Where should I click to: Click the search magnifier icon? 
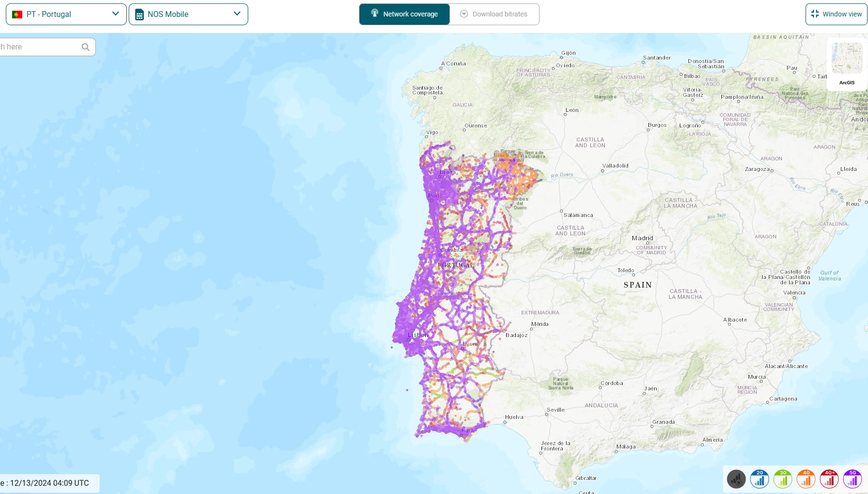85,46
